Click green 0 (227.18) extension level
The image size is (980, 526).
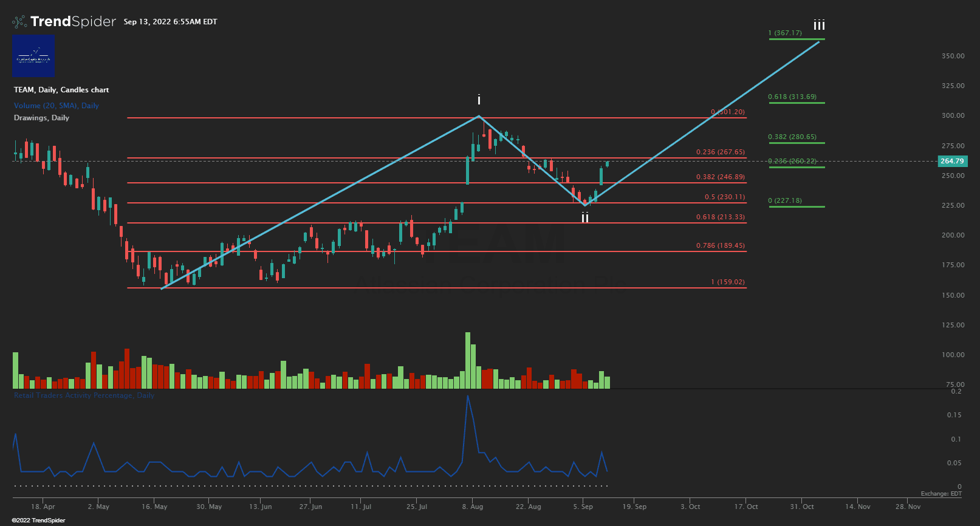784,200
